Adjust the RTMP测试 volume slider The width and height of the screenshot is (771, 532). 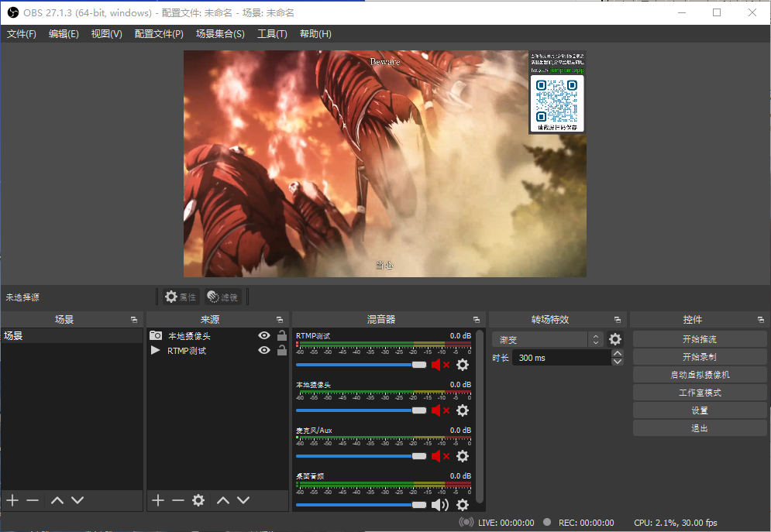coord(361,365)
